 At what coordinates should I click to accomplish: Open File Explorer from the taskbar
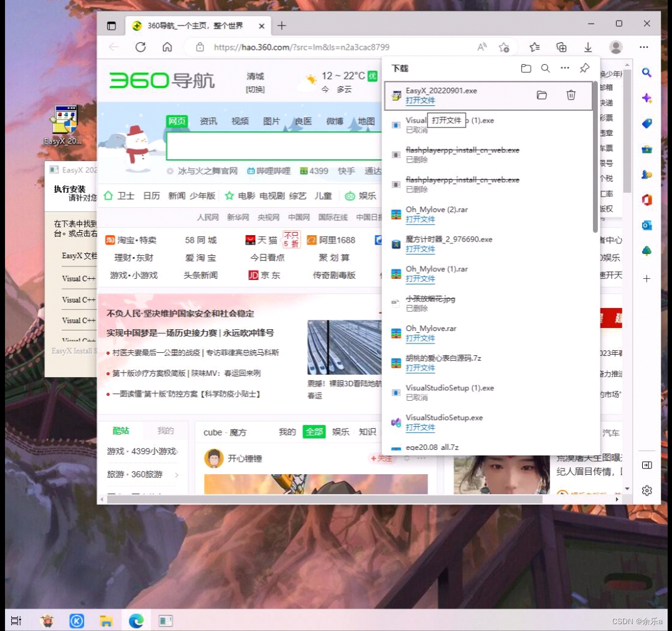tap(106, 620)
